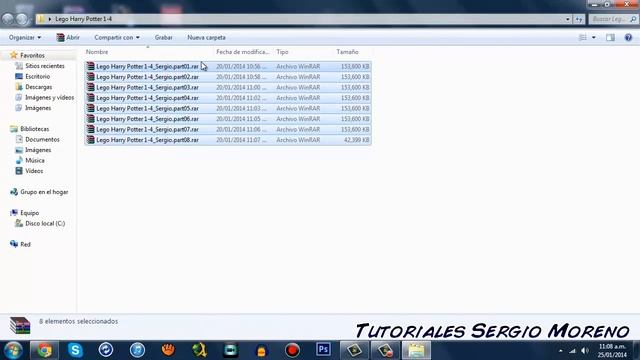Click the search magnifier icon
The width and height of the screenshot is (640, 360).
[633, 19]
